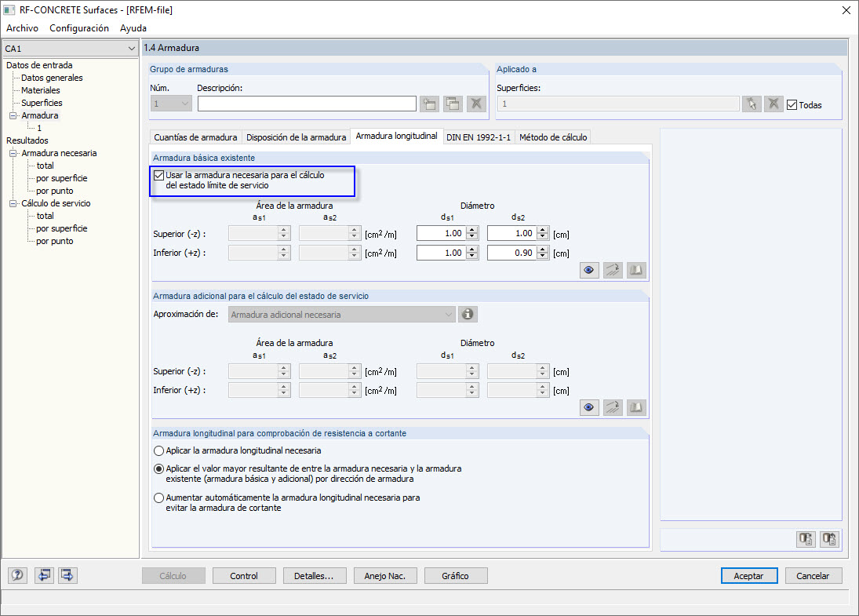Viewport: 859px width, 616px height.
Task: Click Inferior ds2 diameter field 0.90
Action: [x=512, y=253]
